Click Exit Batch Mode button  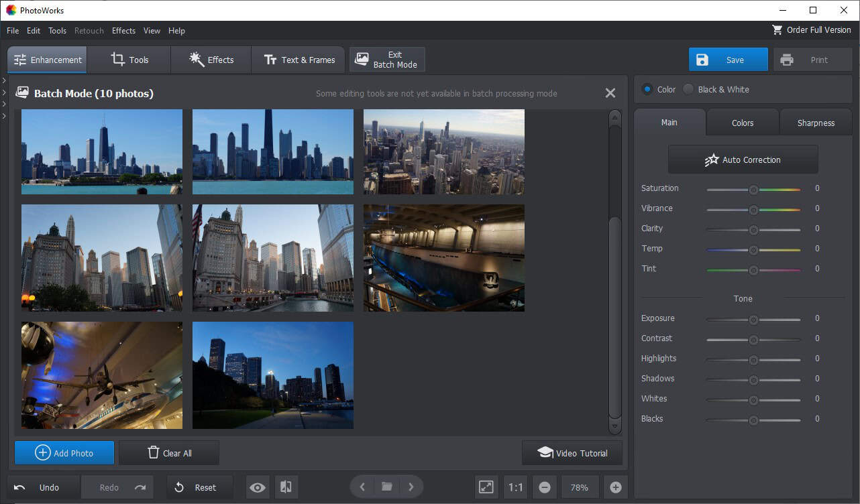click(387, 60)
